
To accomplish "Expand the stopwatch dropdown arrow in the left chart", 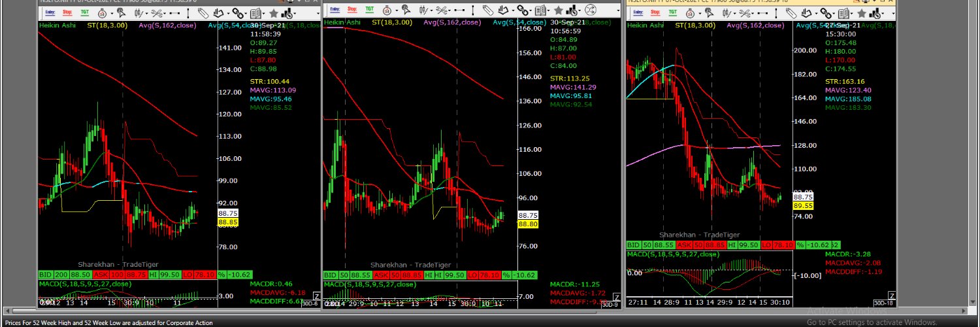I will click(x=112, y=14).
